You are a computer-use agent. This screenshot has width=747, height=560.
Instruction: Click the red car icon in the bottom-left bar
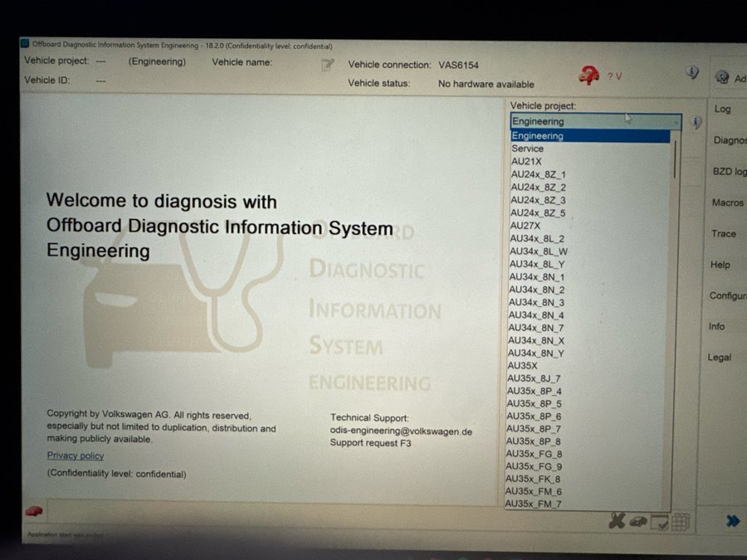[x=34, y=511]
